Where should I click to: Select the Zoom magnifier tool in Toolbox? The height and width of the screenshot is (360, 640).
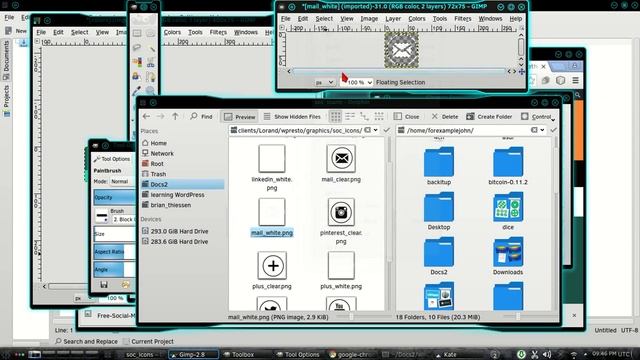click(150, 91)
